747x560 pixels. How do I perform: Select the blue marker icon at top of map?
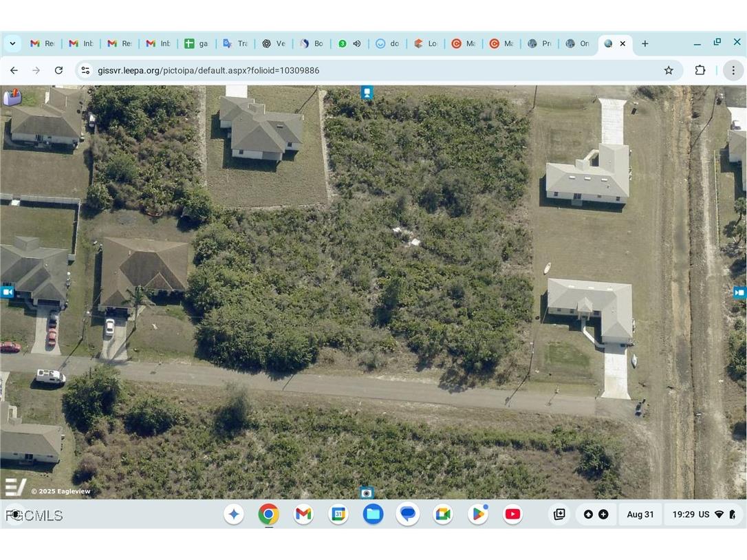(x=367, y=91)
